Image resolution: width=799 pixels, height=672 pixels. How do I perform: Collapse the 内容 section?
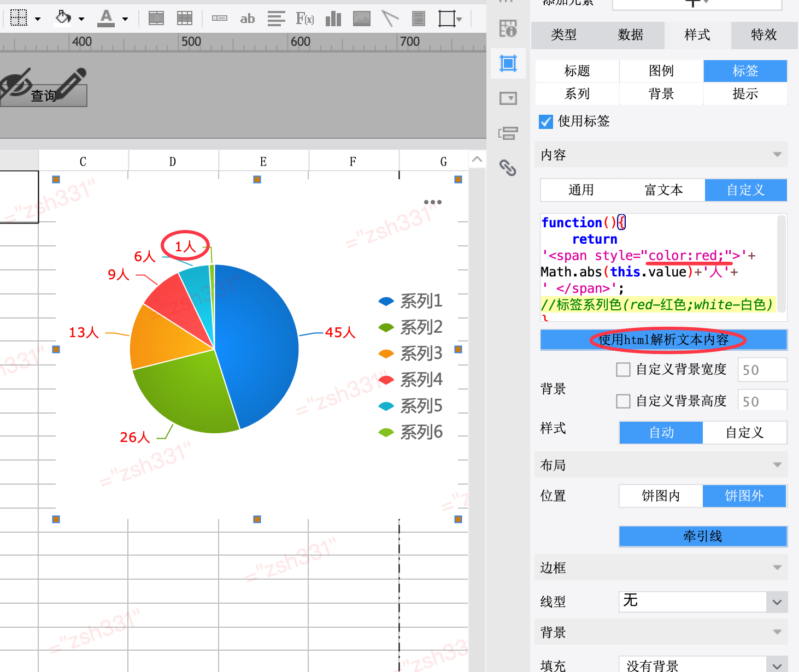[777, 155]
